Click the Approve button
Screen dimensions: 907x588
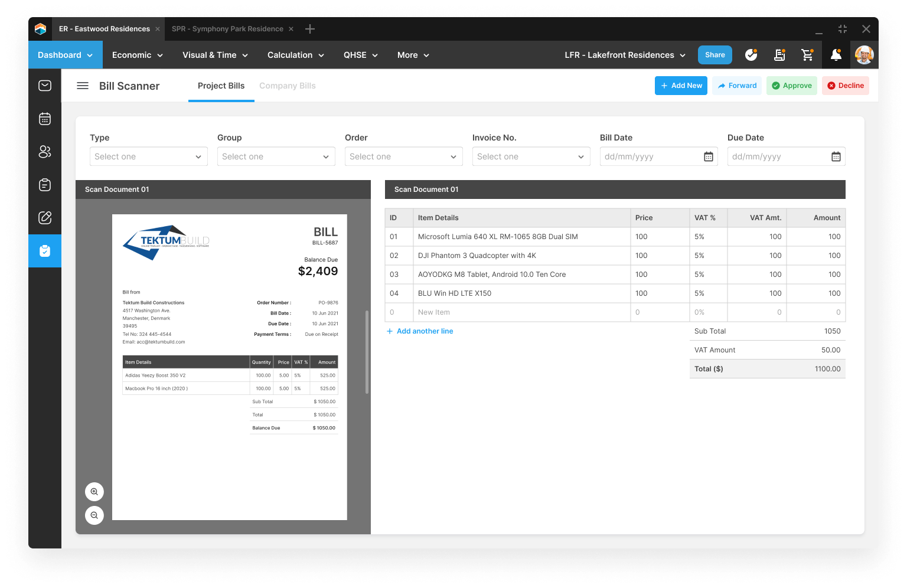click(x=791, y=86)
